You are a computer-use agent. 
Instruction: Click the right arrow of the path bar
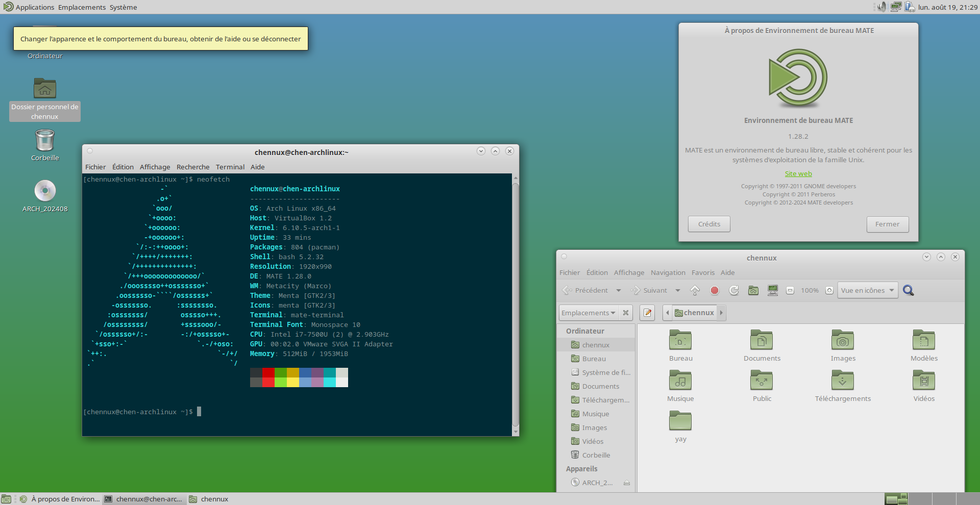(721, 313)
